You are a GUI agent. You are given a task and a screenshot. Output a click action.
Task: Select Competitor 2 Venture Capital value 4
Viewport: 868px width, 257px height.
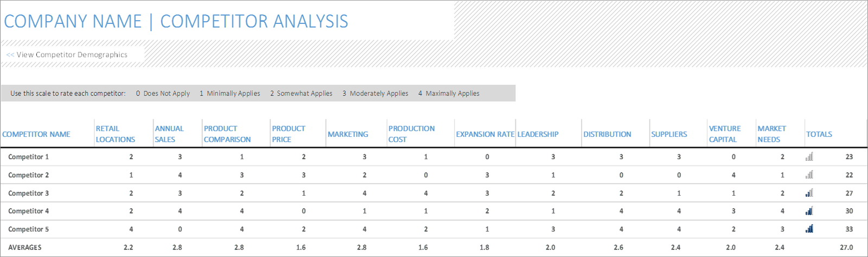click(733, 175)
